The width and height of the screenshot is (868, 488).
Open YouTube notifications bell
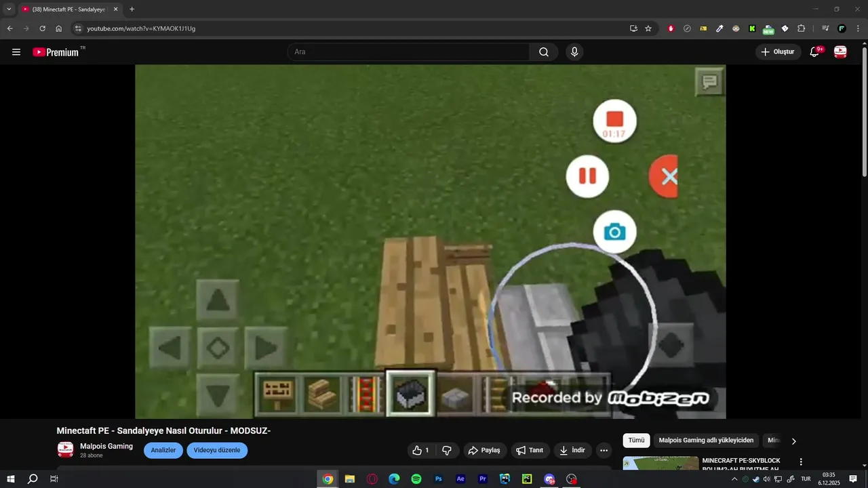pyautogui.click(x=815, y=52)
